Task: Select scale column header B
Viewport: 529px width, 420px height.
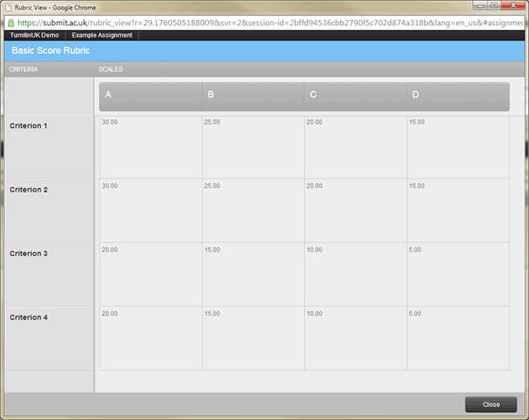Action: pos(253,96)
